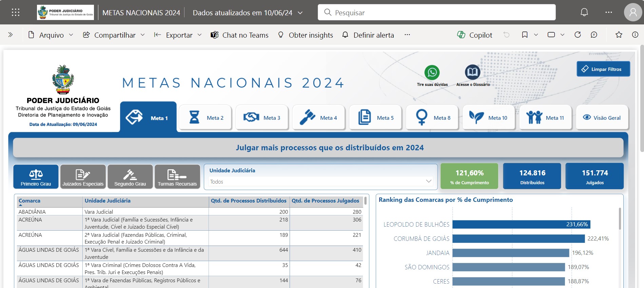Select Segundo Grau filter button
Viewport: 644px width, 288px height.
(130, 176)
